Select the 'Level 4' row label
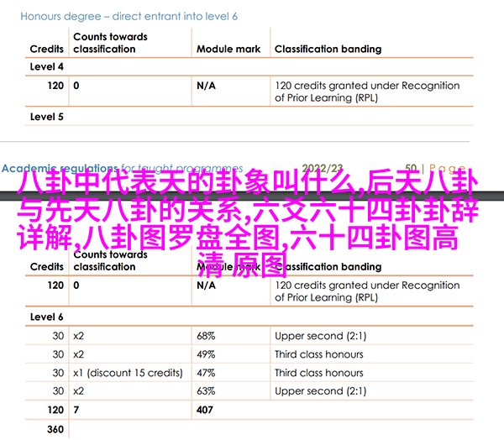 tap(46, 66)
